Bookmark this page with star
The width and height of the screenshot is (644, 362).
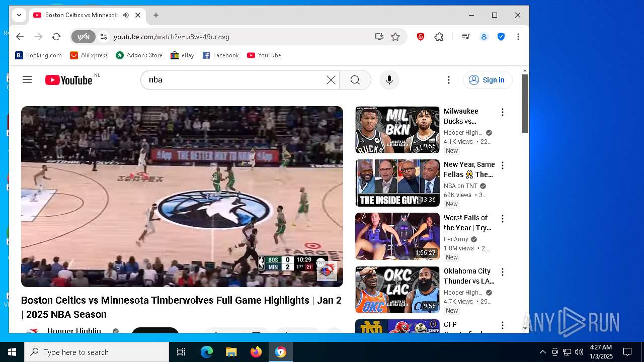point(395,37)
